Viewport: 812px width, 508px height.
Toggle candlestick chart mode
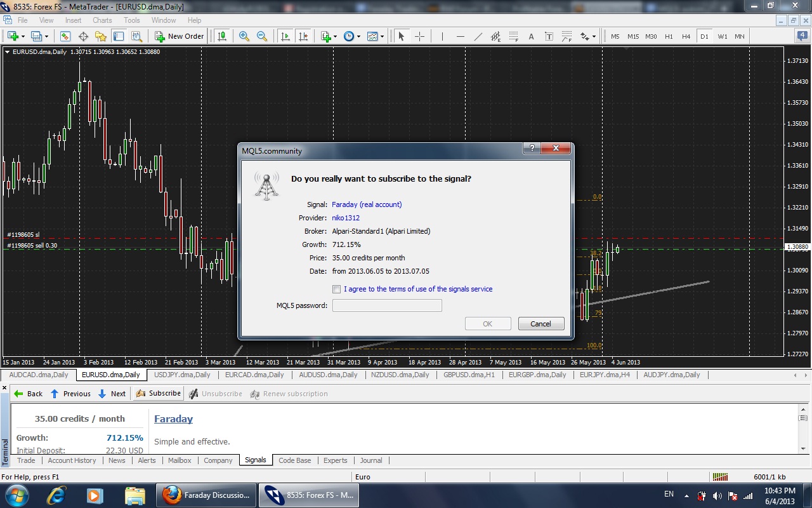coord(221,36)
